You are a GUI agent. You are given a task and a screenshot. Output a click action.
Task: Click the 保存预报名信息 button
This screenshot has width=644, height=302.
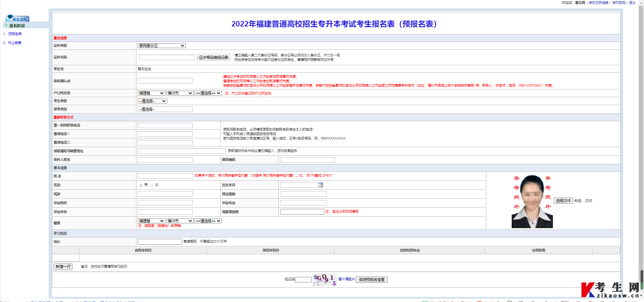[372, 280]
